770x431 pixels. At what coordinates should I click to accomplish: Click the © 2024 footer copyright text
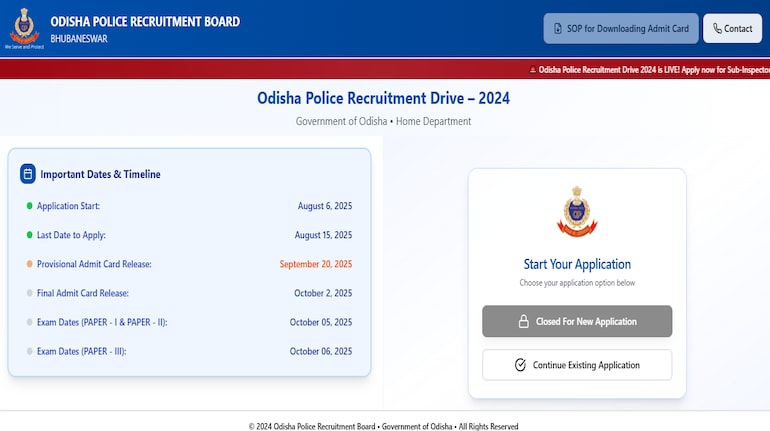[x=384, y=426]
